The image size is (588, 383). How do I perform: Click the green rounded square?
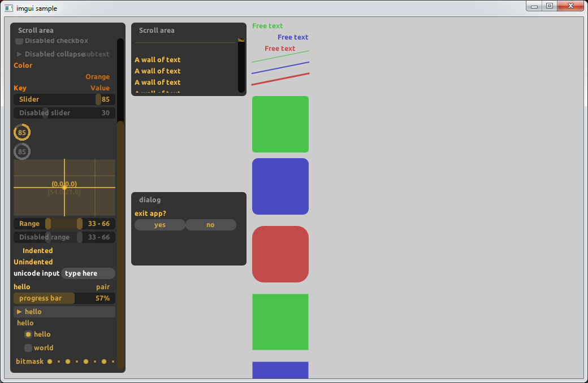pos(280,124)
